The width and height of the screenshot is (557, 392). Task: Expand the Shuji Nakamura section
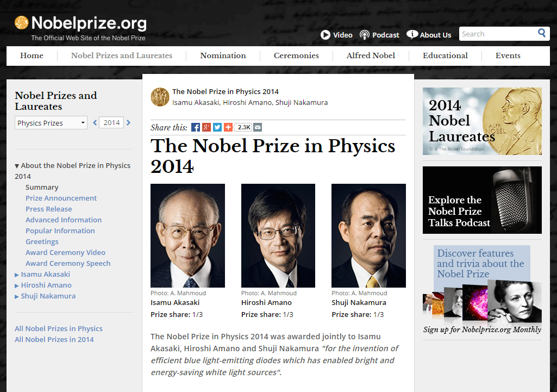(17, 296)
